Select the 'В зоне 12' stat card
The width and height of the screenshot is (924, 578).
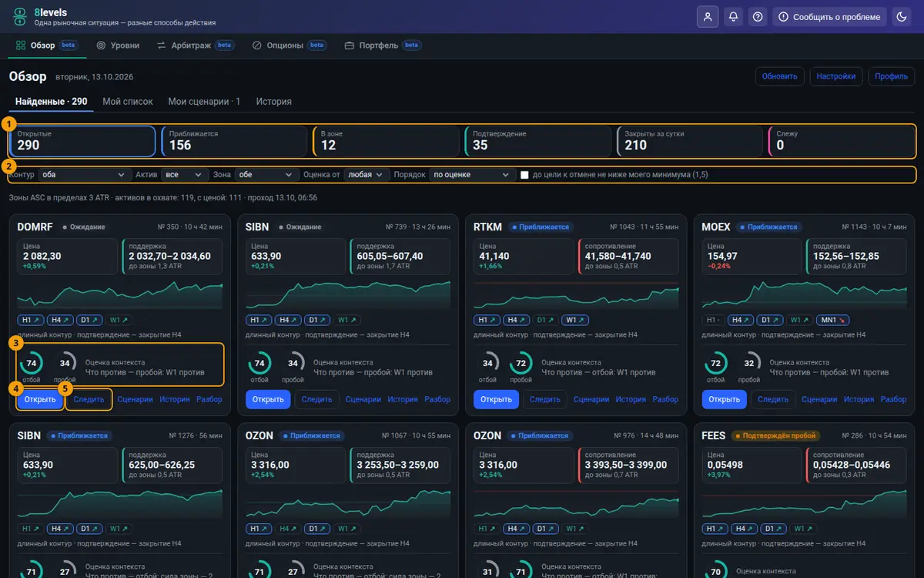pos(387,140)
